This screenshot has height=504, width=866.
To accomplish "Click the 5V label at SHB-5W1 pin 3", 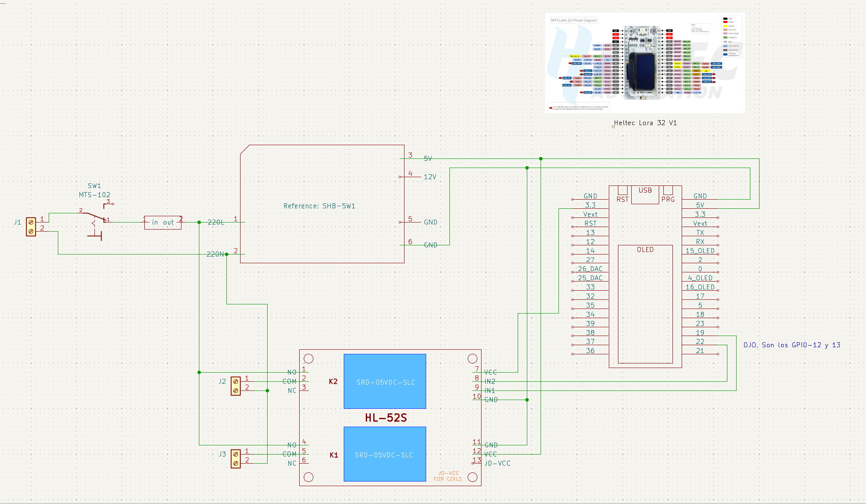I will click(428, 158).
